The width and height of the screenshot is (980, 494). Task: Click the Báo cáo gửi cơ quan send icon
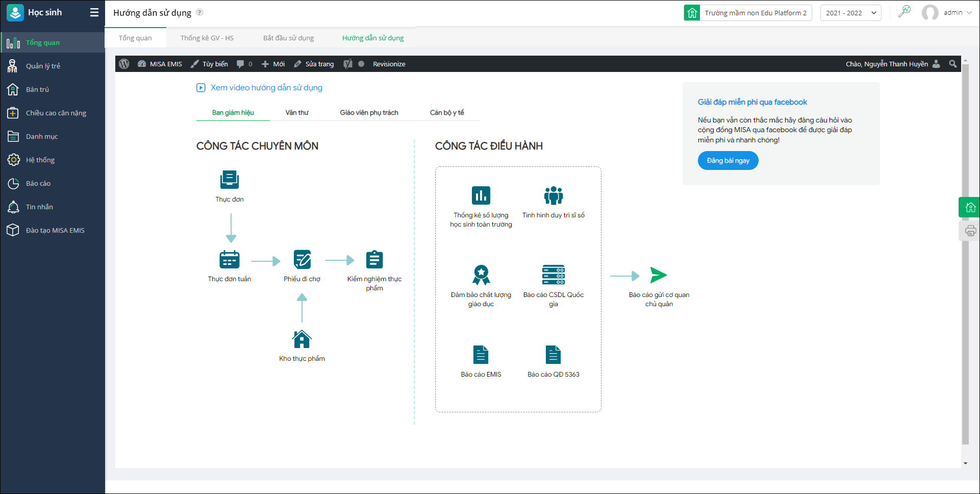tap(659, 275)
